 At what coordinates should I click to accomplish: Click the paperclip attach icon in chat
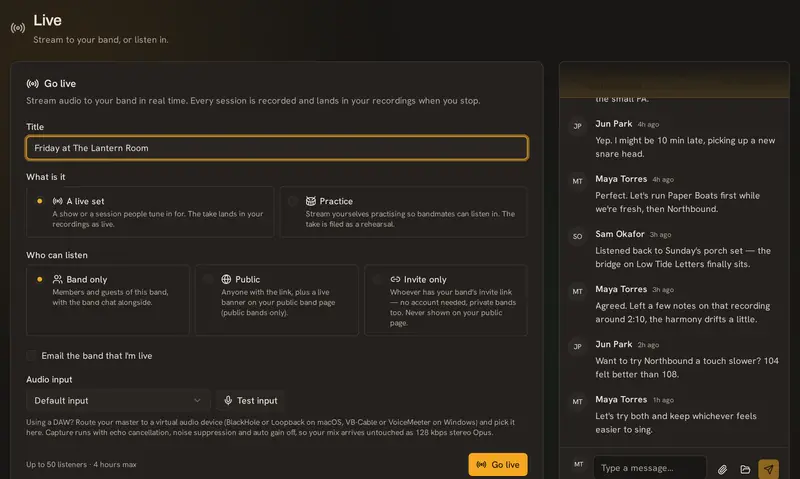(x=722, y=469)
